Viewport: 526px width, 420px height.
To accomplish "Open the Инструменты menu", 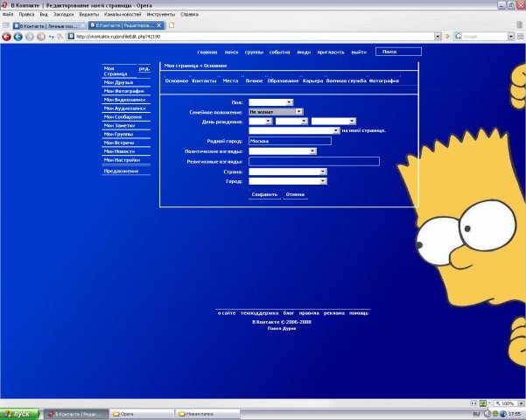I will 161,14.
